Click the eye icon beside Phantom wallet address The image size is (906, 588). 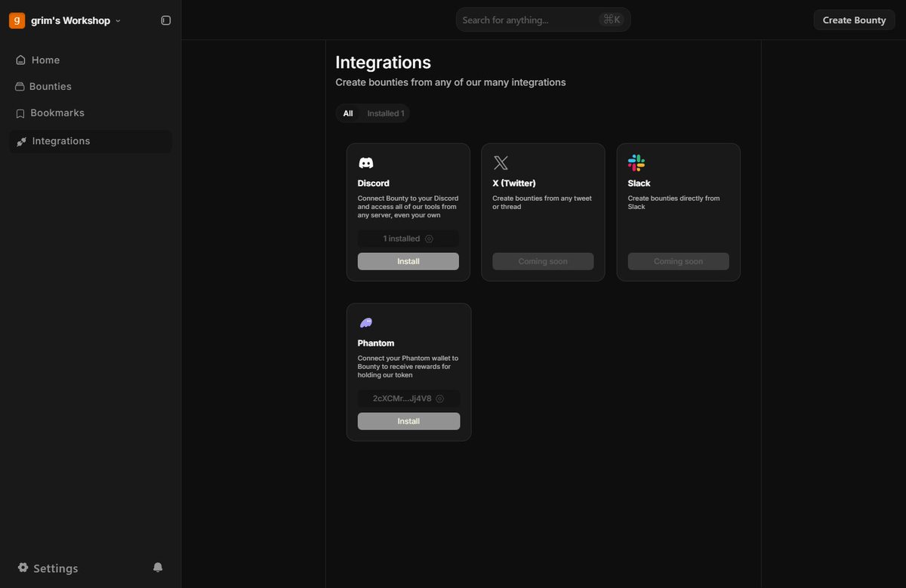pyautogui.click(x=439, y=399)
